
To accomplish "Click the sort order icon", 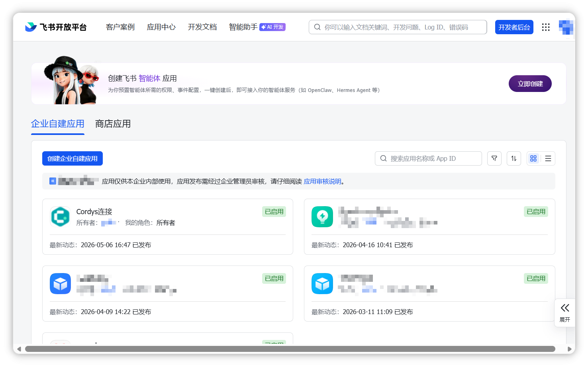I will [514, 158].
